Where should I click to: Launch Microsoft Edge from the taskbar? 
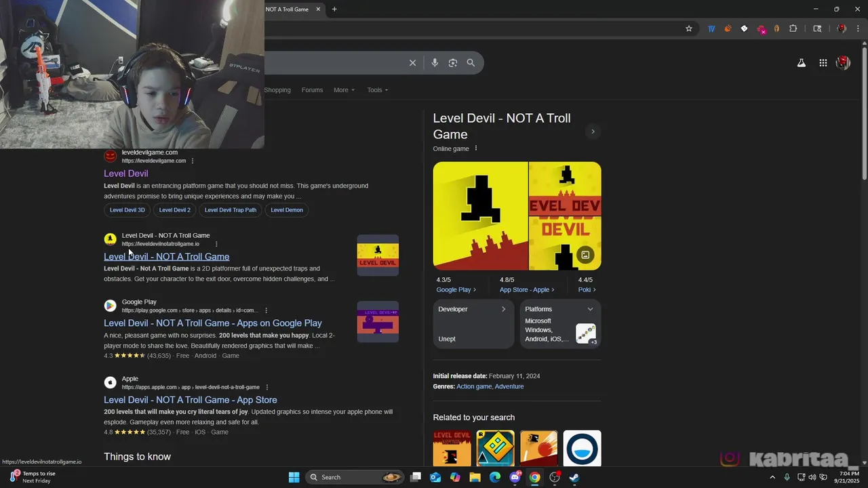point(495,477)
